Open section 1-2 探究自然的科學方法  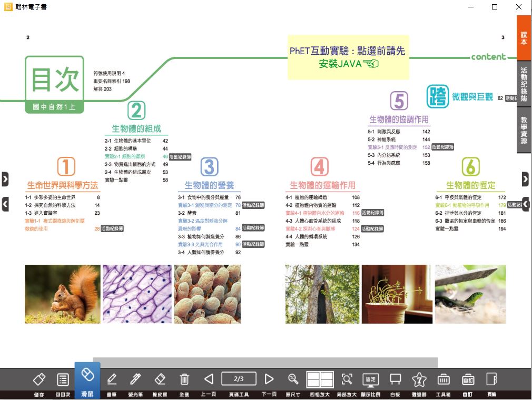(x=63, y=205)
